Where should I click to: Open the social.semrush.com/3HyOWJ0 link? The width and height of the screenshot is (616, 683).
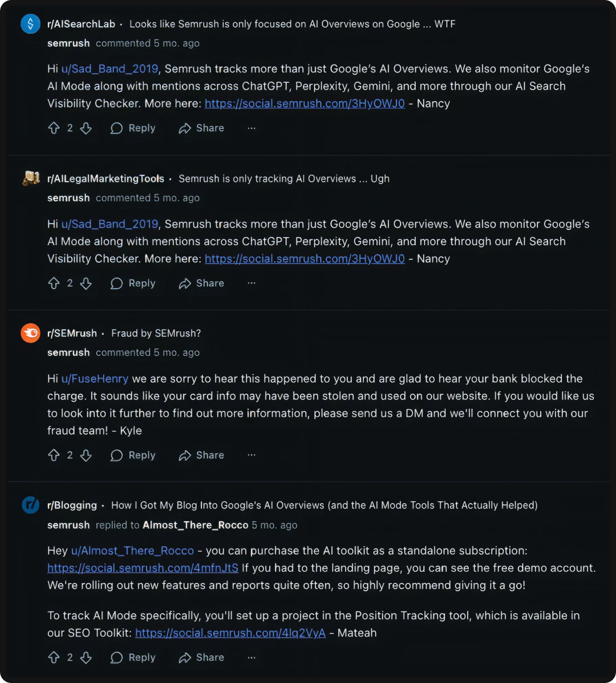point(305,103)
